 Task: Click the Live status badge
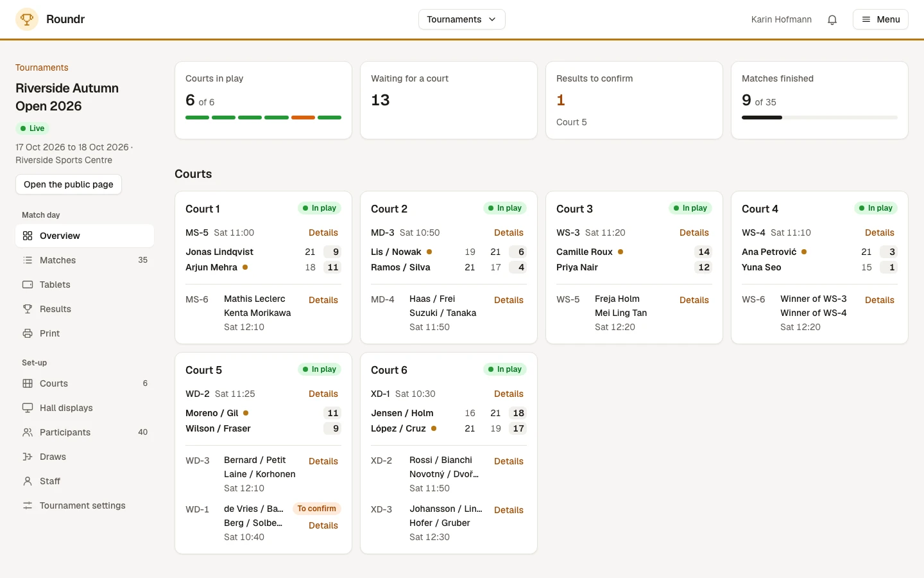click(x=32, y=128)
